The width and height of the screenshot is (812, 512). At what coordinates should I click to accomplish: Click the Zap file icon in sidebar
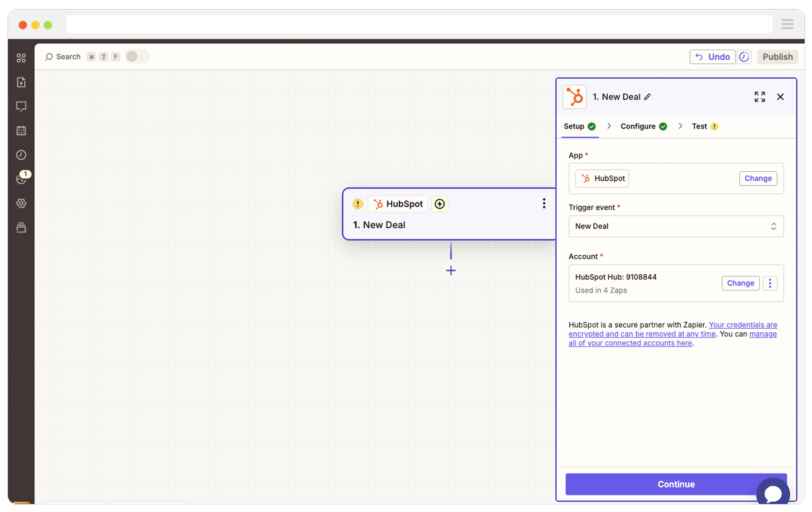[x=21, y=82]
